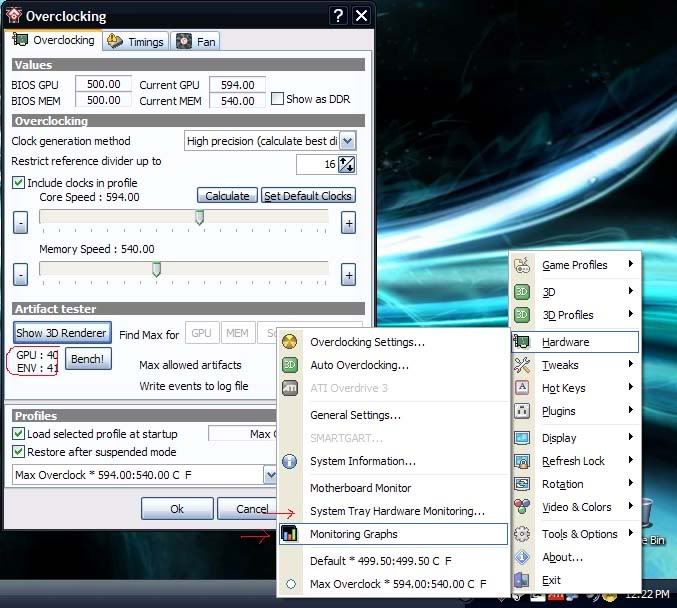
Task: Toggle Load selected profile at startup
Action: pos(19,433)
